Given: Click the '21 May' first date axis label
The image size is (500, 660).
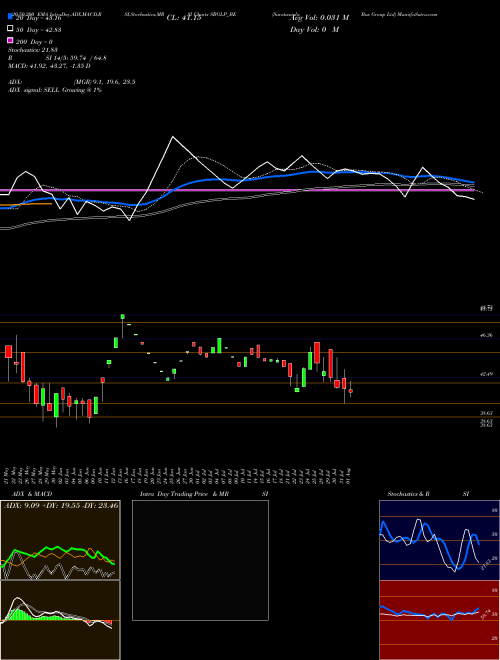Looking at the screenshot, I should pyautogui.click(x=8, y=474).
